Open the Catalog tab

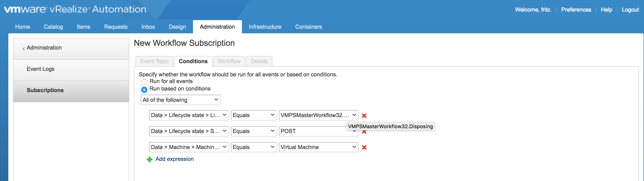point(53,27)
